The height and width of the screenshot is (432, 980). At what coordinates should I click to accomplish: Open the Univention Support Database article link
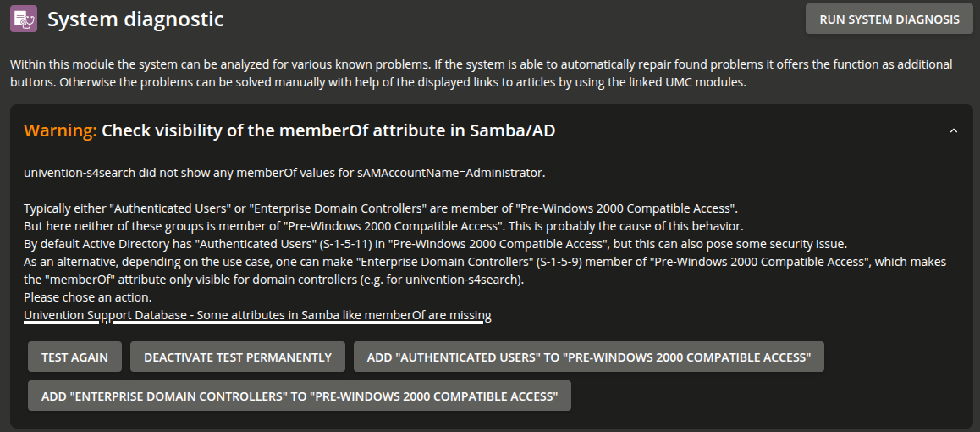pyautogui.click(x=257, y=315)
